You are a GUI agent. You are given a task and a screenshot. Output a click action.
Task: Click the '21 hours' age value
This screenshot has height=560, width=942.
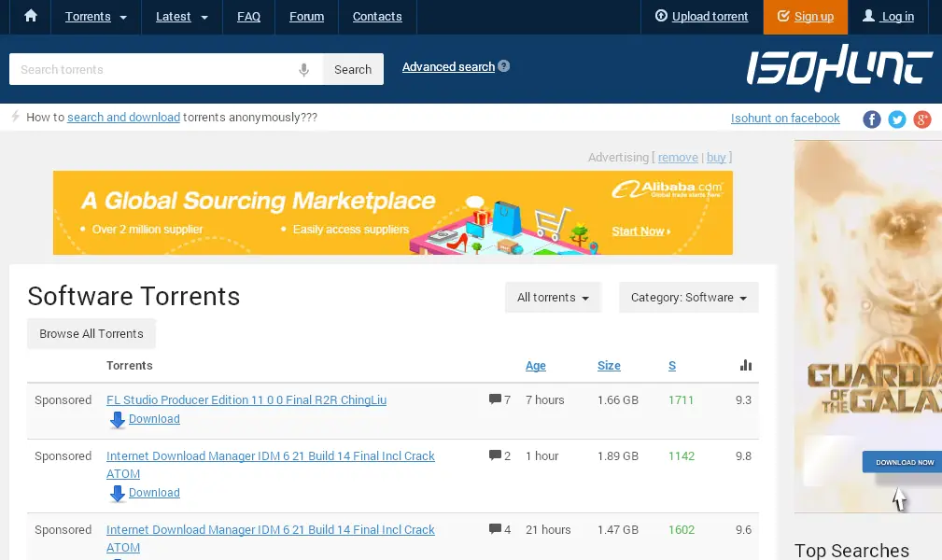coord(548,530)
